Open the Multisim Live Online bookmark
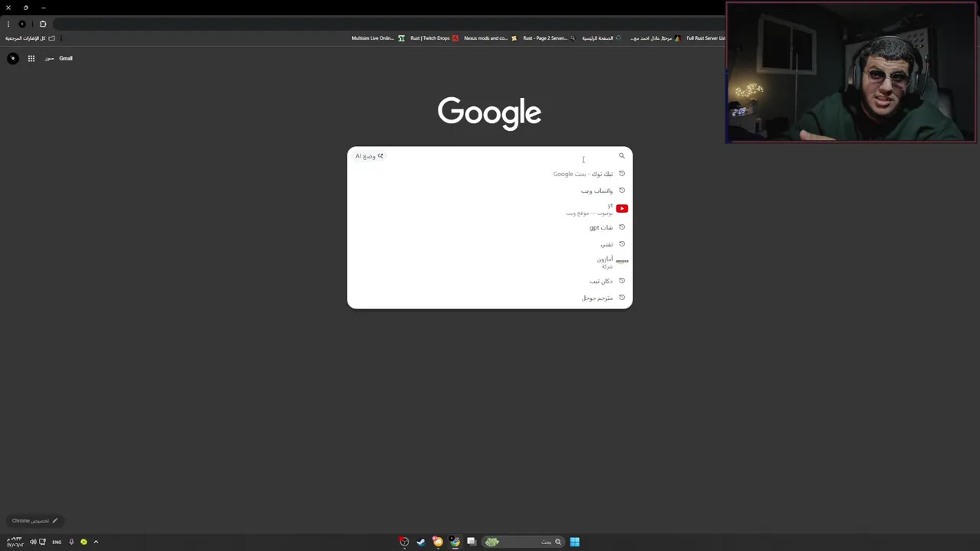 coord(378,38)
